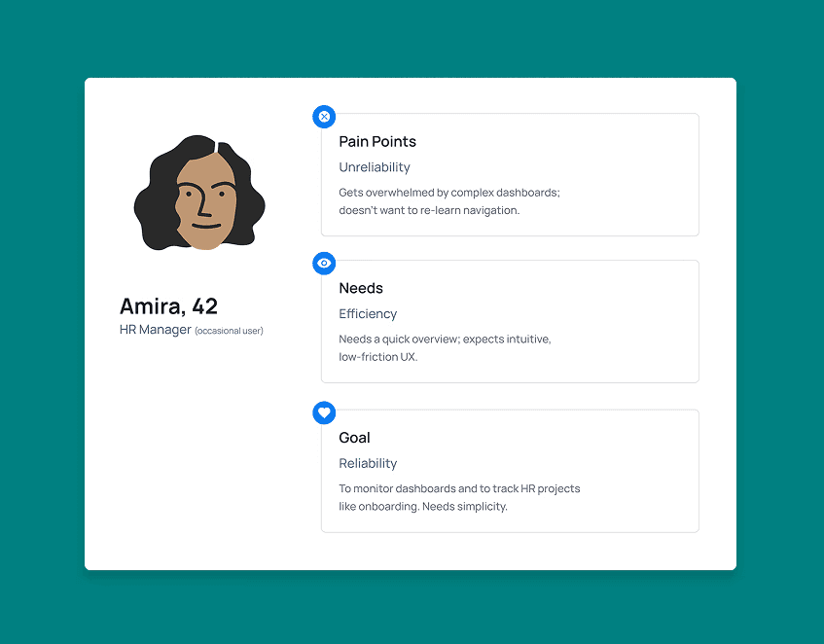Click the 'low-friction UX' line
The width and height of the screenshot is (824, 644).
point(378,357)
